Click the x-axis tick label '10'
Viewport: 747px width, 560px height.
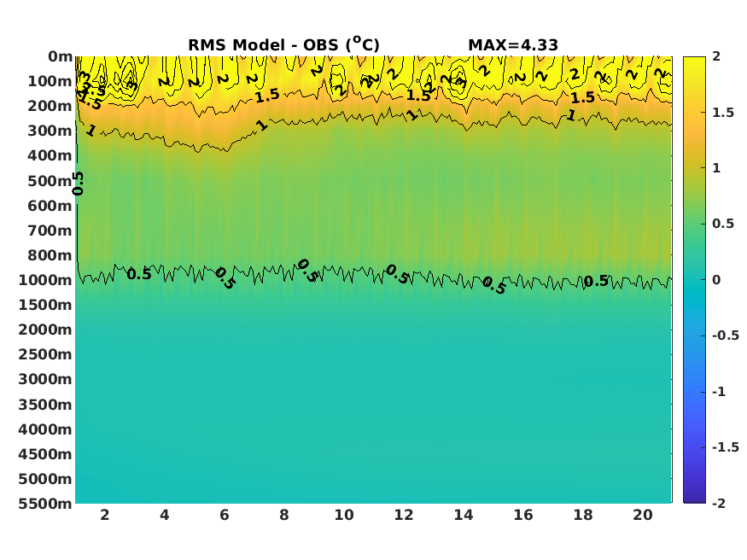click(x=344, y=515)
